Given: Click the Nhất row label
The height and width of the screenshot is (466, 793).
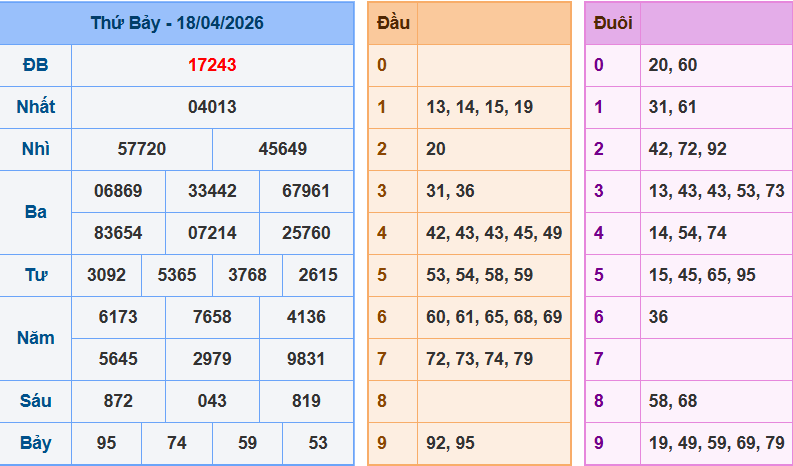Looking at the screenshot, I should pyautogui.click(x=36, y=107).
